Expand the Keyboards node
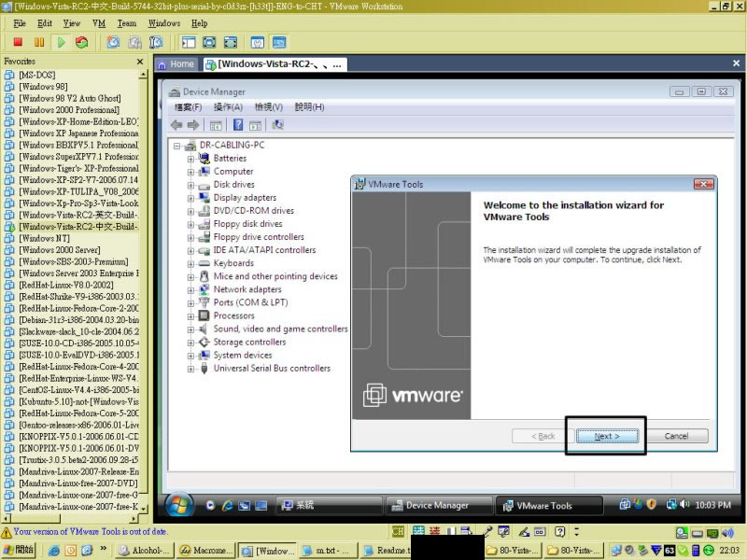The width and height of the screenshot is (747, 560). point(190,264)
